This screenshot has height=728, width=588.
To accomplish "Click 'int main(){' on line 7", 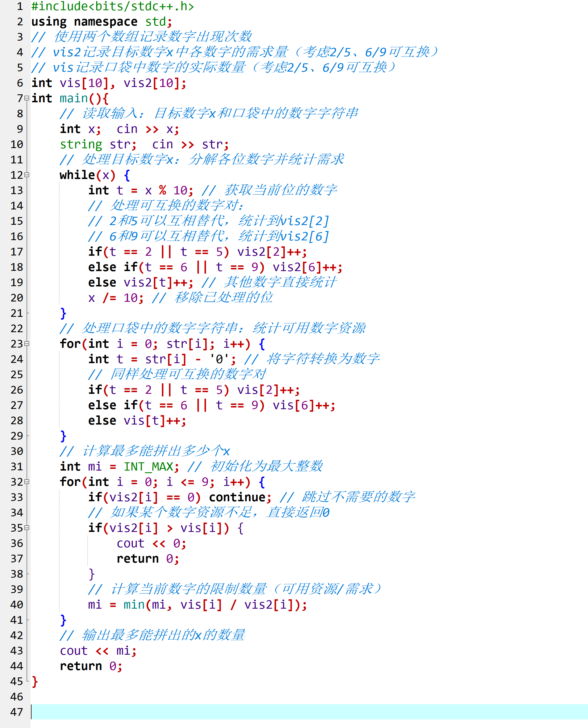I will tap(70, 98).
